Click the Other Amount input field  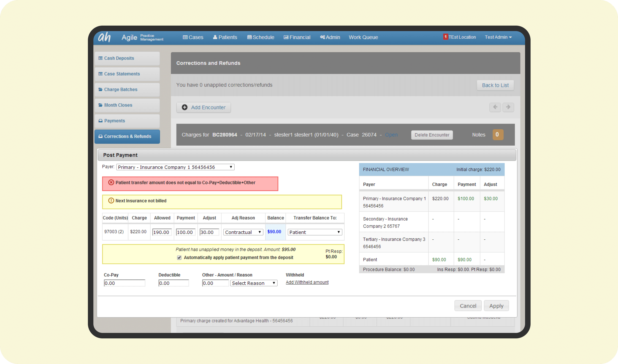(215, 283)
